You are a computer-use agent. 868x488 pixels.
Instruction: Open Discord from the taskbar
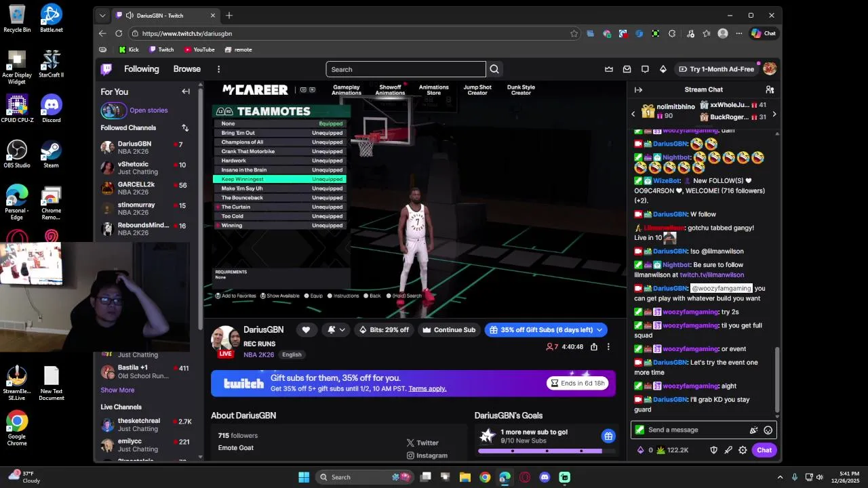(545, 477)
